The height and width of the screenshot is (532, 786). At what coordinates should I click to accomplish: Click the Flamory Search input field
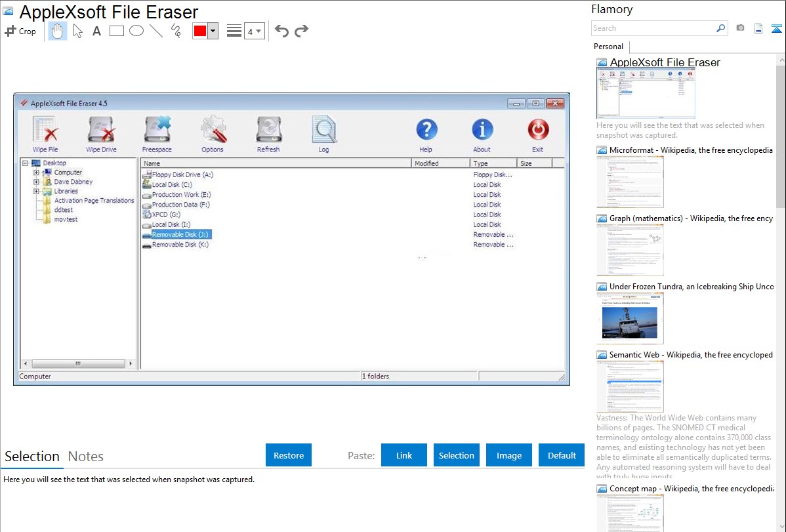[653, 28]
